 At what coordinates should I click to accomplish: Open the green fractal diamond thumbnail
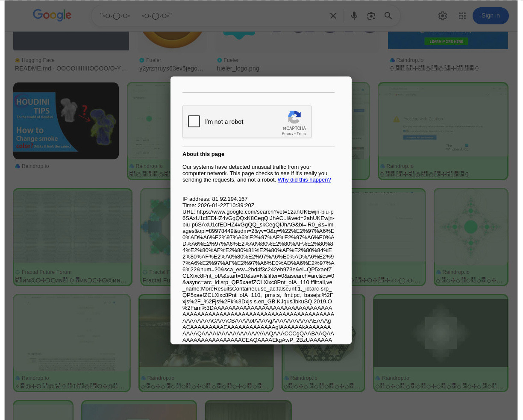pyautogui.click(x=470, y=227)
